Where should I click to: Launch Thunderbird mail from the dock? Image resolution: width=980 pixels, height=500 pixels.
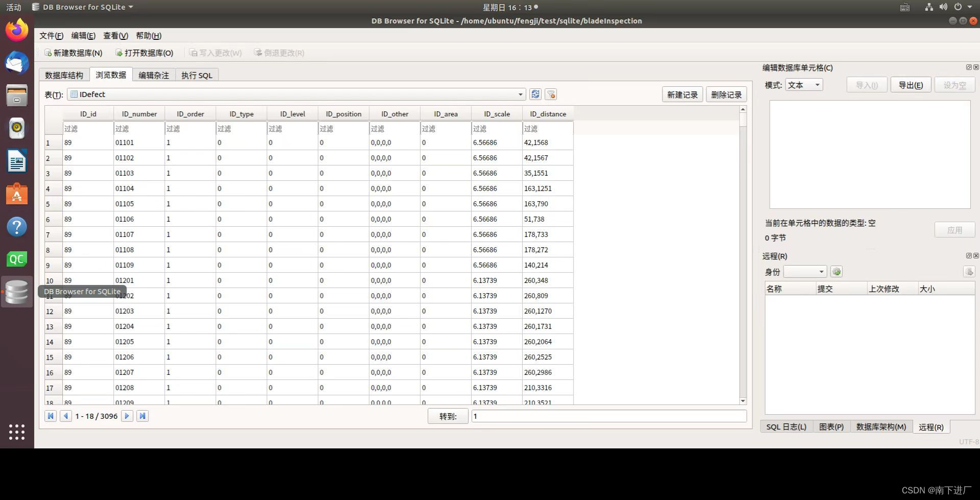(17, 63)
